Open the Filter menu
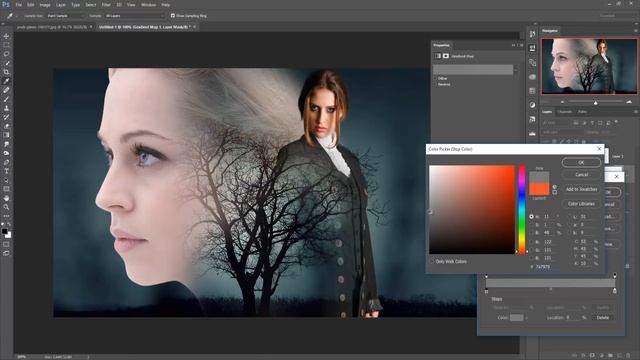 (x=106, y=5)
